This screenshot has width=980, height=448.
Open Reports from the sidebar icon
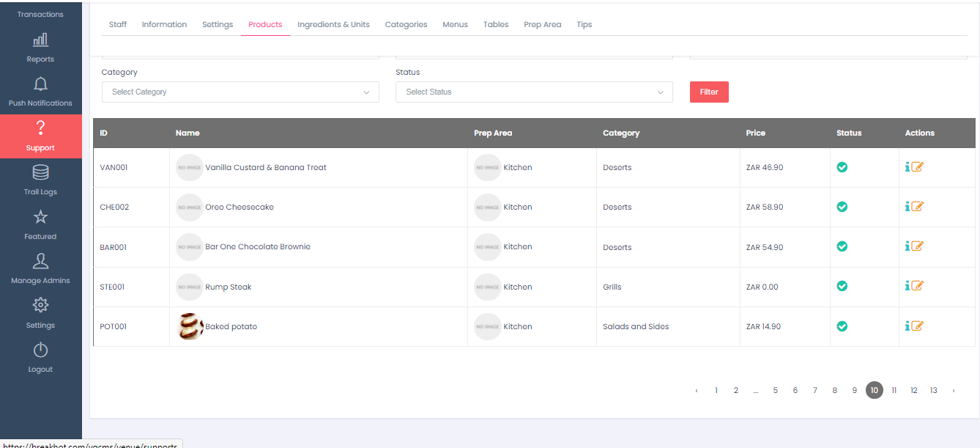point(40,40)
